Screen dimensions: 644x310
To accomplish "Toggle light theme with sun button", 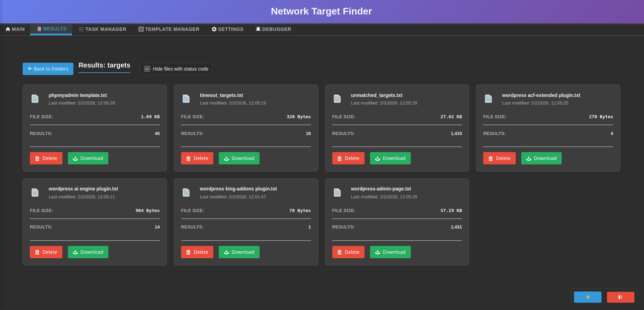I will [588, 297].
